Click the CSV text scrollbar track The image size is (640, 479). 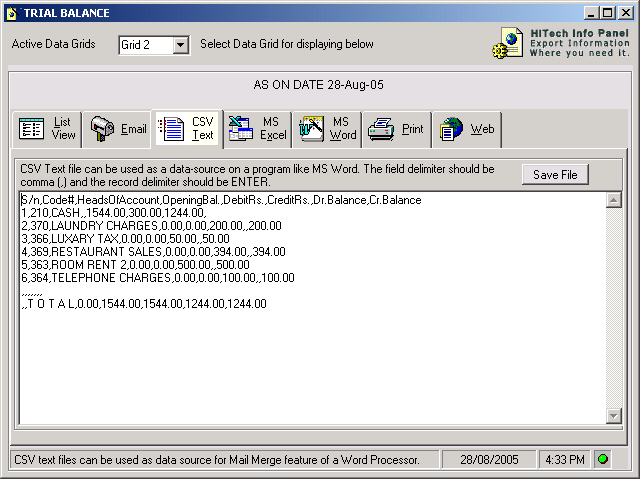(x=613, y=308)
